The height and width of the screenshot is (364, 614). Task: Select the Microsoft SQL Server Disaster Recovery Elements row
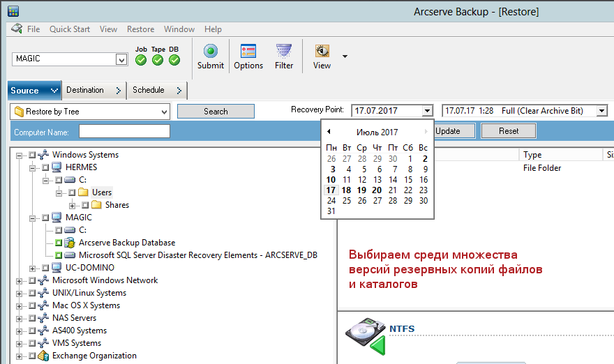197,255
